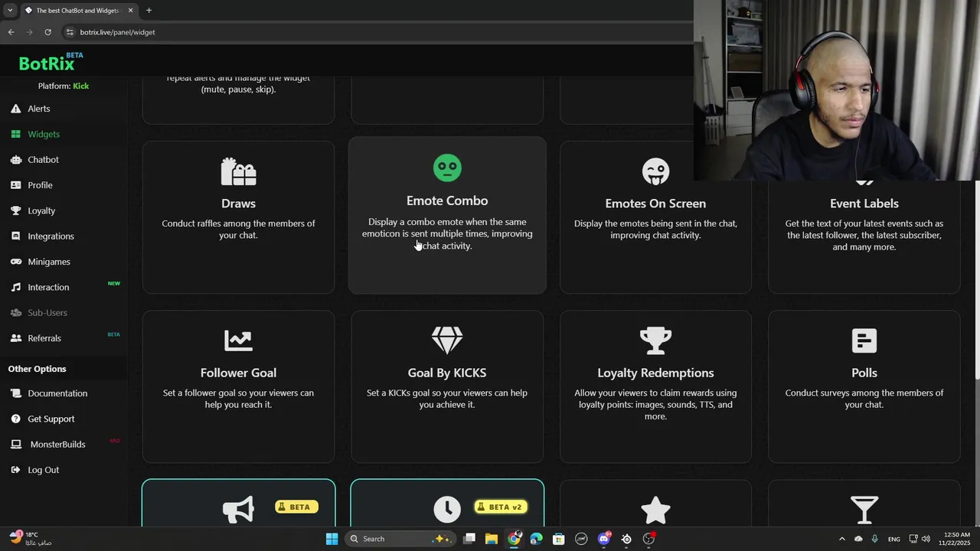980x551 pixels.
Task: Click the Goal By KICKS diamond icon
Action: coord(447,341)
